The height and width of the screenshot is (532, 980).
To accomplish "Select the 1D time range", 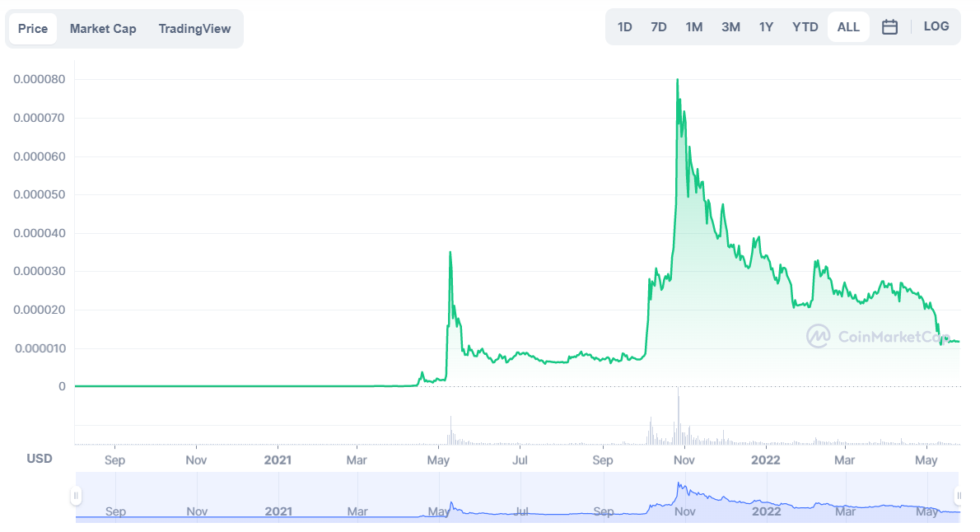I will [x=624, y=27].
